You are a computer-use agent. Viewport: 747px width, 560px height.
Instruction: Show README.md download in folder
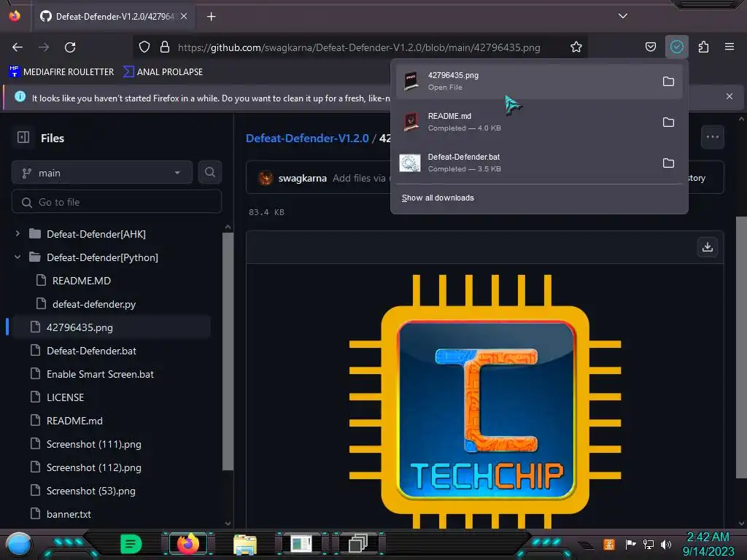(x=668, y=122)
